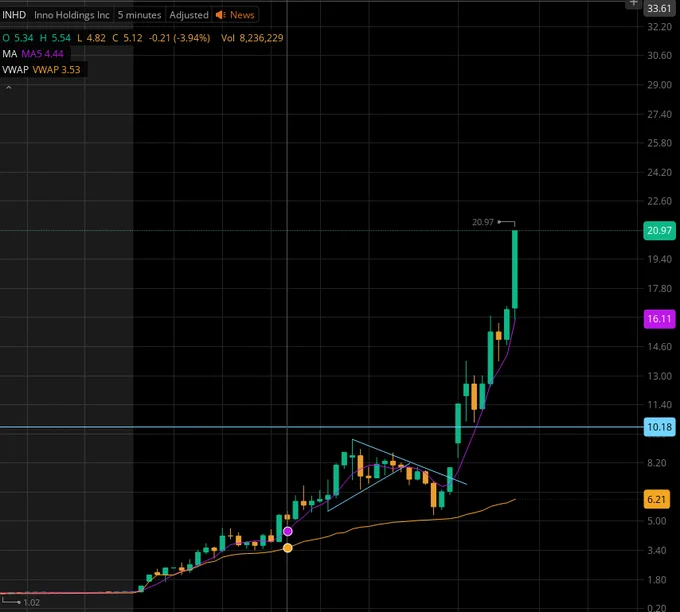680x612 pixels.
Task: Click the MA5 4.44 value
Action: click(x=42, y=54)
